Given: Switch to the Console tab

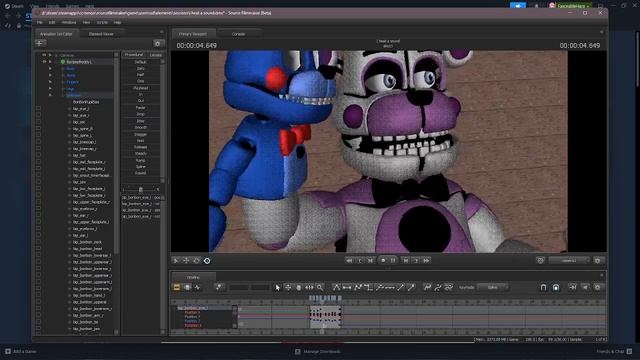Looking at the screenshot, I should coord(238,34).
